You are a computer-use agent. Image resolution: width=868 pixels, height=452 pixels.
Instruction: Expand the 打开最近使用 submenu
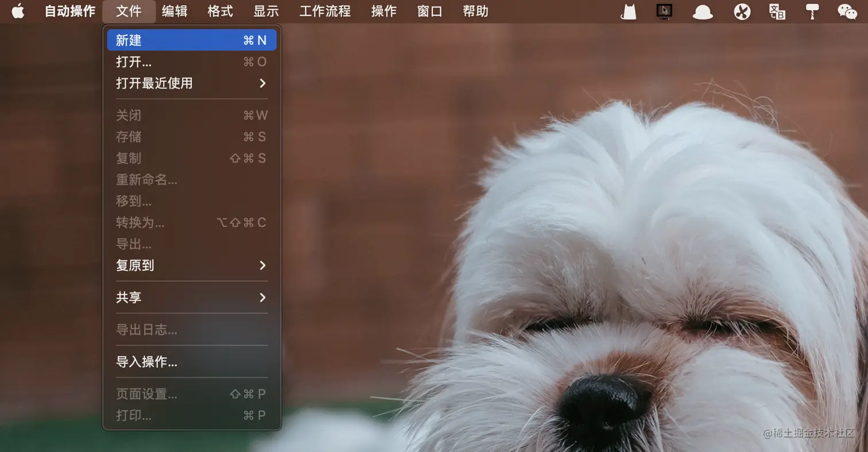coord(192,83)
